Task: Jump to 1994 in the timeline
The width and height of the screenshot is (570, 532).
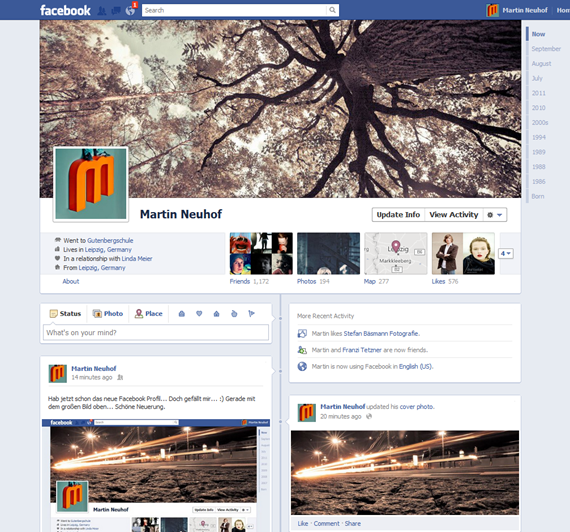Action: point(538,137)
